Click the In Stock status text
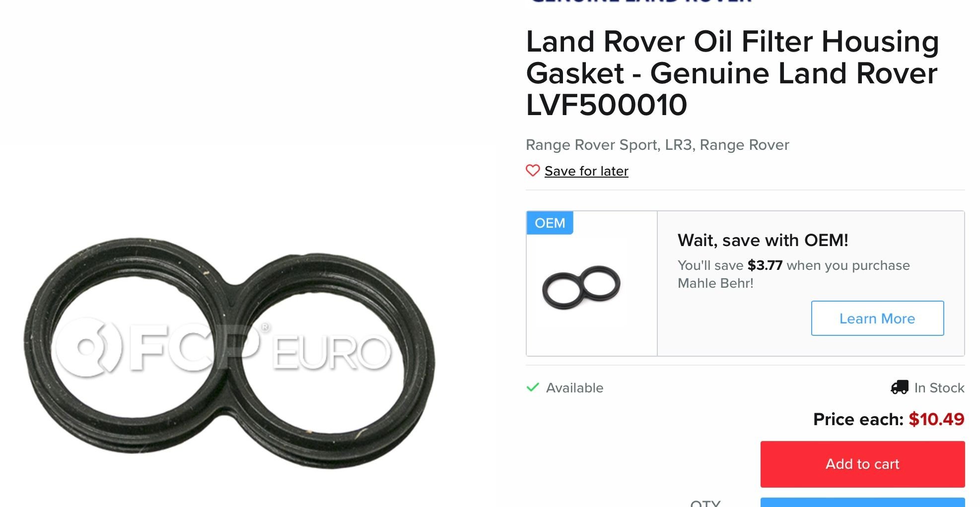 pos(939,387)
